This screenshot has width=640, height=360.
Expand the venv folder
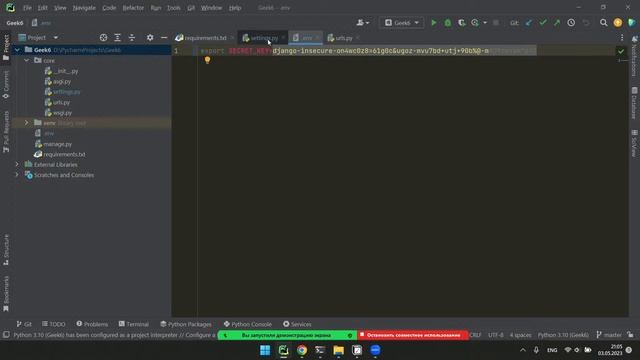coord(27,123)
